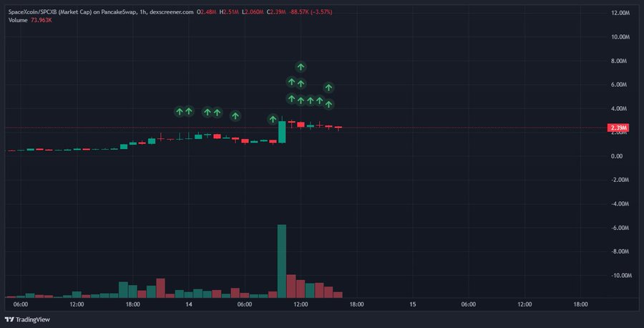This screenshot has height=328, width=644.
Task: Click the high value H2.51M
Action: 229,12
